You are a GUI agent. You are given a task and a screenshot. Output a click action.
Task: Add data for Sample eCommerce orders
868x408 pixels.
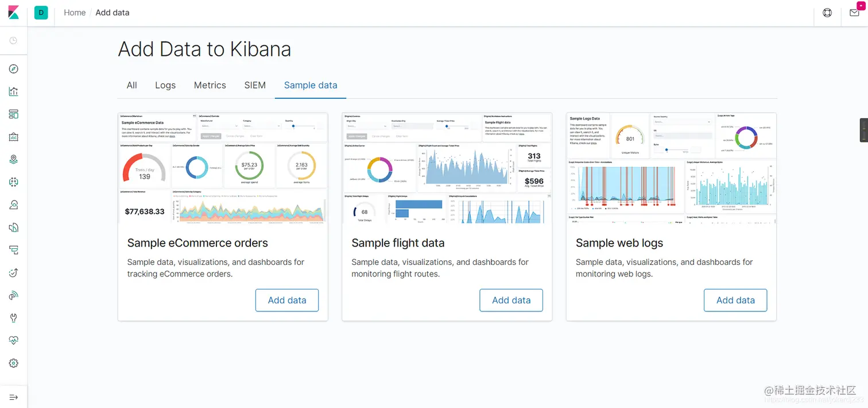click(x=287, y=300)
